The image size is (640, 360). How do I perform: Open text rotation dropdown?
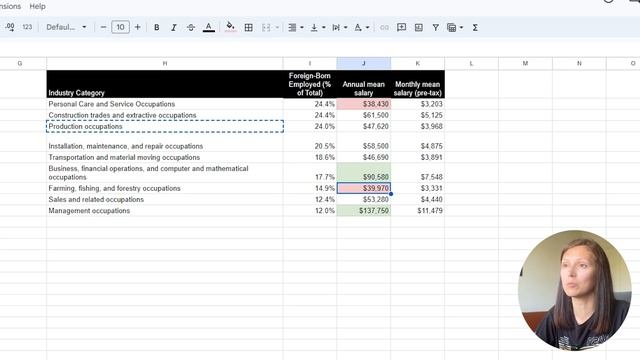pos(361,27)
